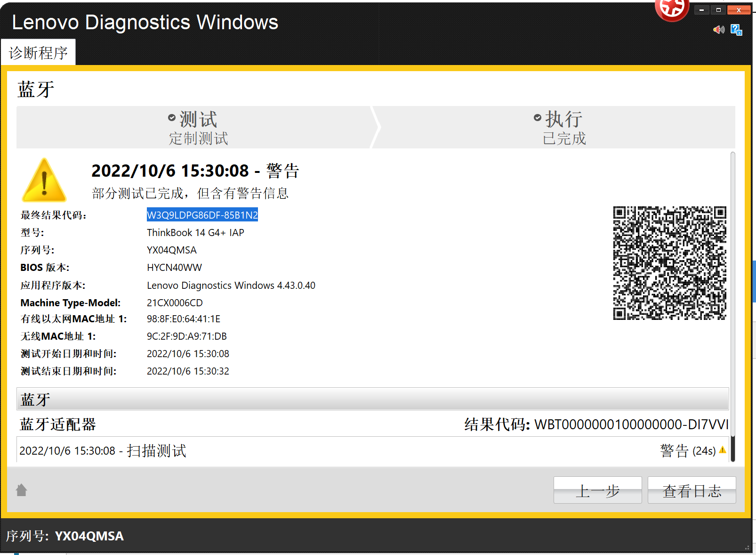Click the yellow warning triangle icon
The image size is (756, 555).
[44, 180]
